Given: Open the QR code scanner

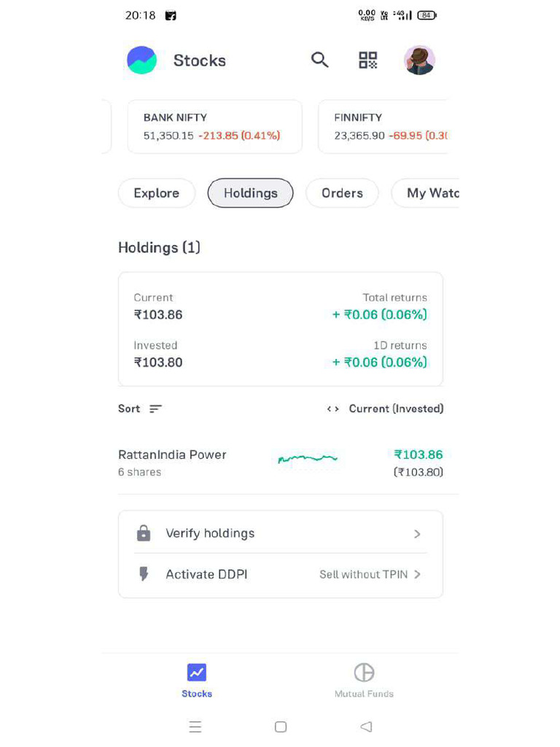Looking at the screenshot, I should pyautogui.click(x=368, y=60).
